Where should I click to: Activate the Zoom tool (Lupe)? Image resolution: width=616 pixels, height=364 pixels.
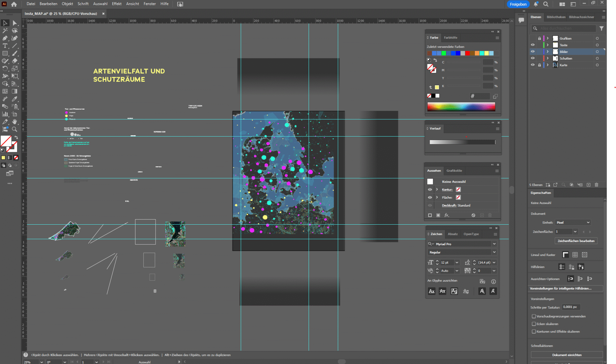(14, 129)
